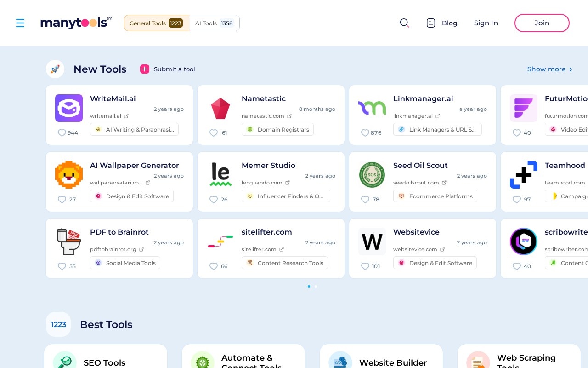Click the pink plus Submit icon
588x368 pixels.
pyautogui.click(x=145, y=69)
